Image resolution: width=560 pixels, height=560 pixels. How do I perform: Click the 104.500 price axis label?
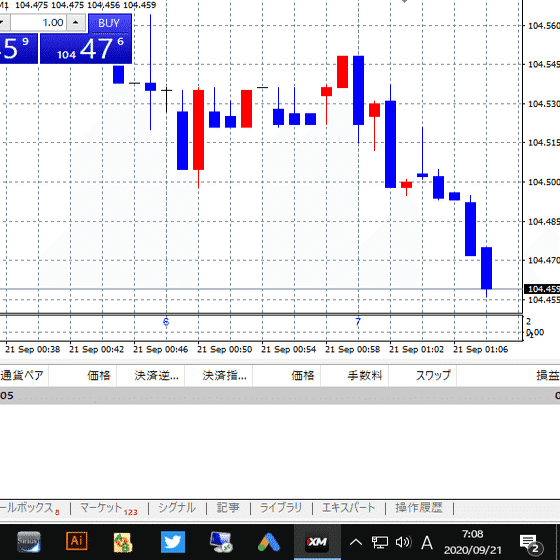[544, 182]
